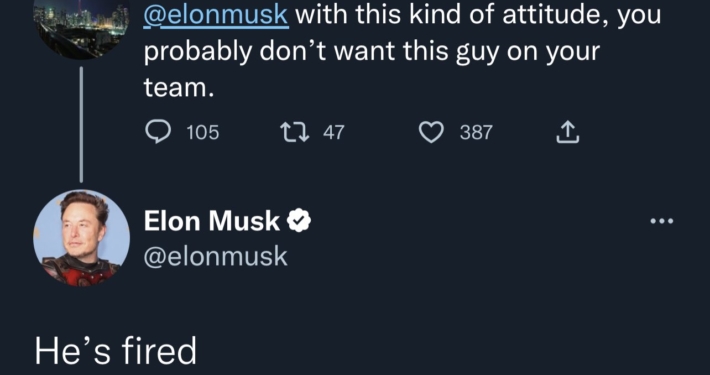Open the share icon on parent tweet
710x375 pixels.
pyautogui.click(x=567, y=133)
